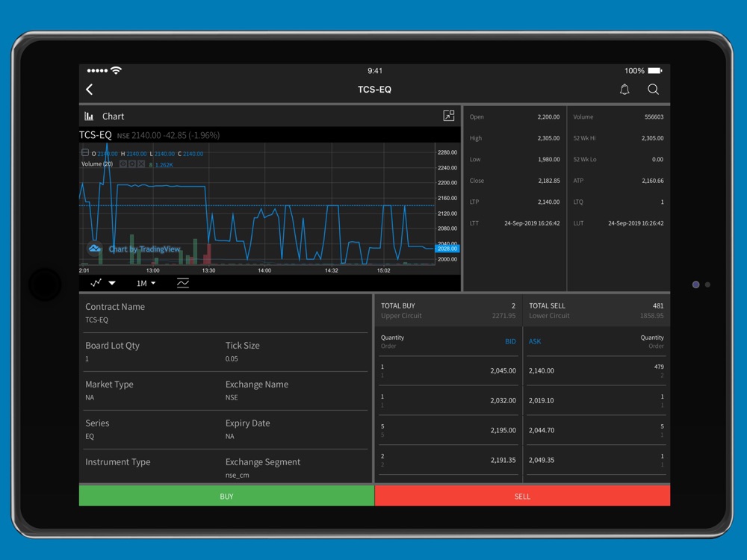Image resolution: width=747 pixels, height=560 pixels.
Task: Tap the Wi-Fi status icon
Action: coord(116,70)
